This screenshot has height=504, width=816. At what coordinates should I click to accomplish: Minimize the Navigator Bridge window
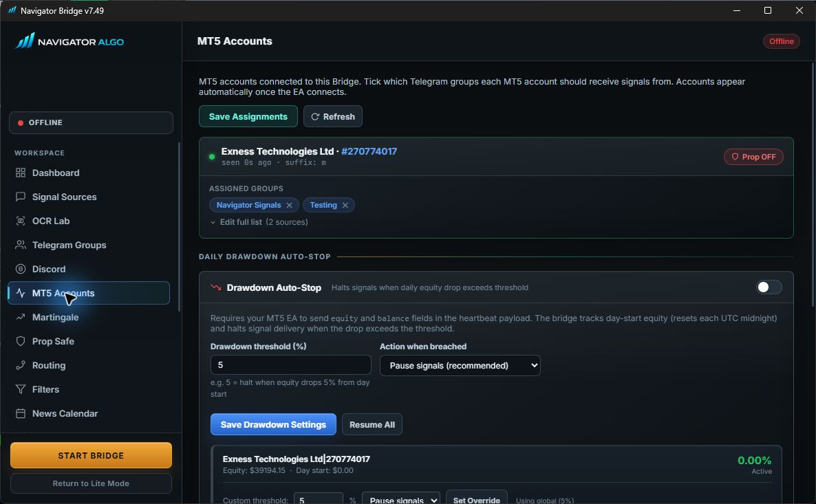(736, 10)
